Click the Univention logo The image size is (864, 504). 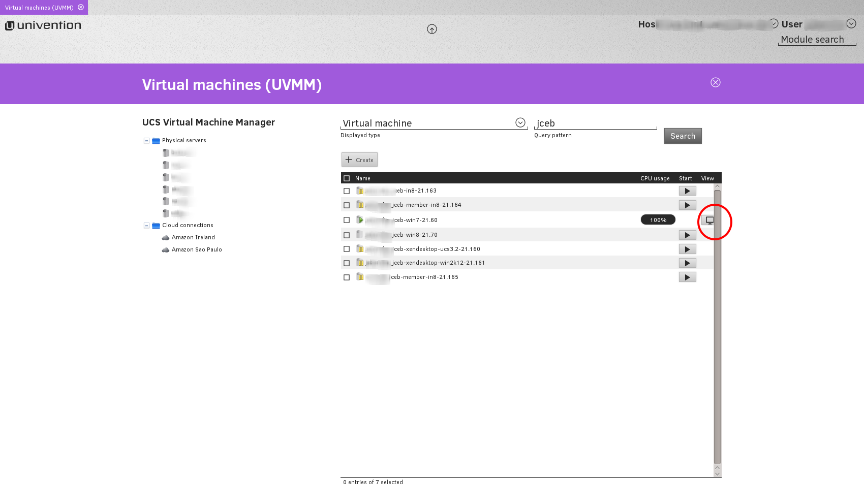pyautogui.click(x=43, y=25)
